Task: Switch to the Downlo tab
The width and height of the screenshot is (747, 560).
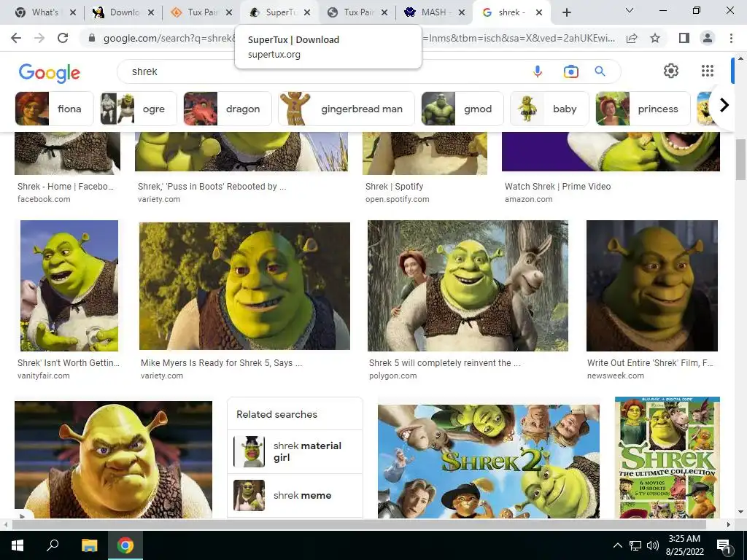Action: 124,12
